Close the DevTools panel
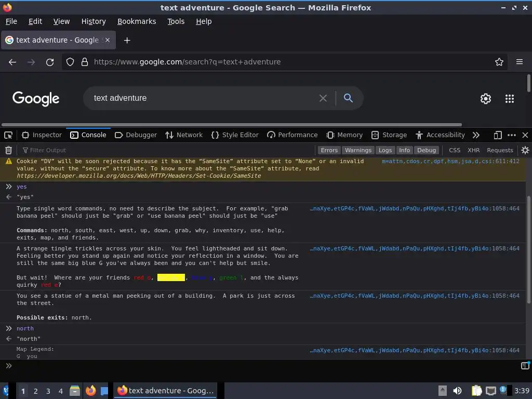532x399 pixels. (x=525, y=135)
